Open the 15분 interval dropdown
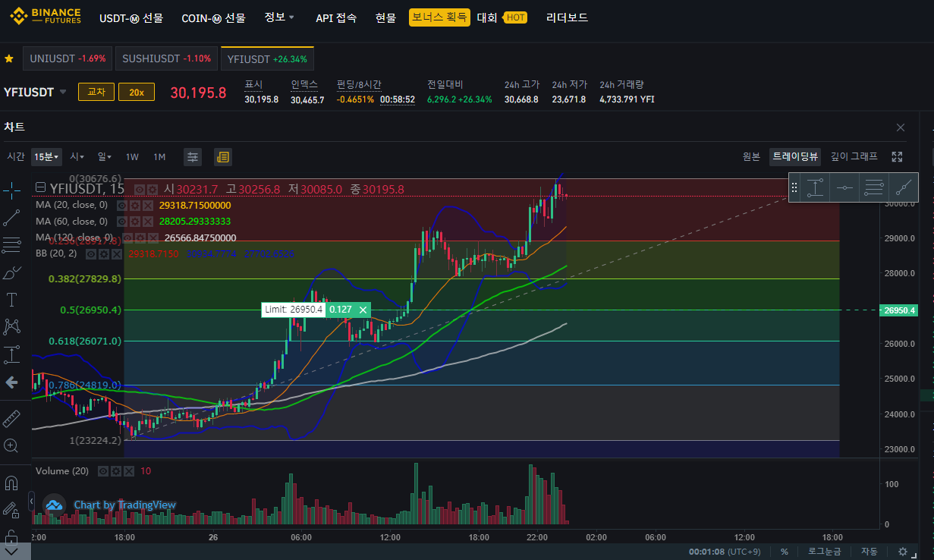Screen dimensions: 934x560 tap(46, 157)
